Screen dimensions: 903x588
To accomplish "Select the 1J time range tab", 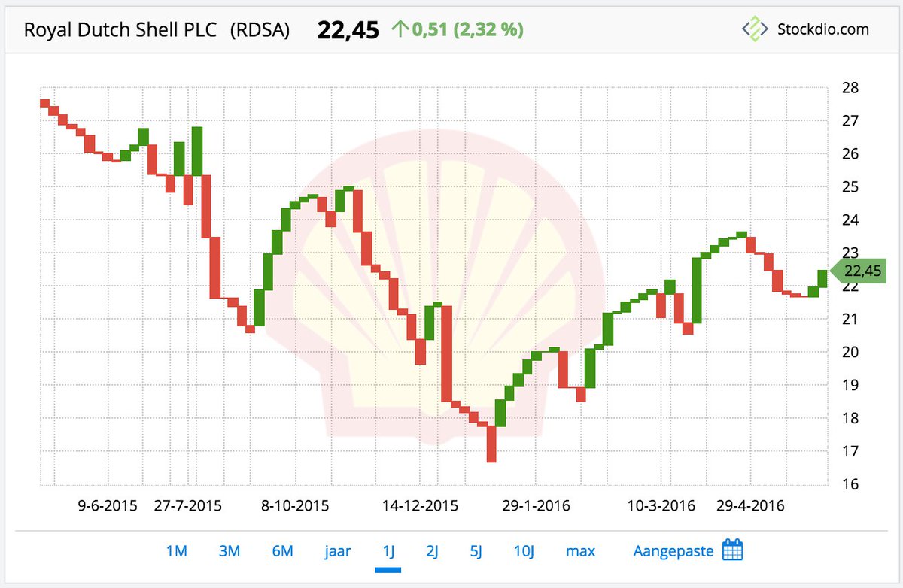I will pyautogui.click(x=388, y=551).
